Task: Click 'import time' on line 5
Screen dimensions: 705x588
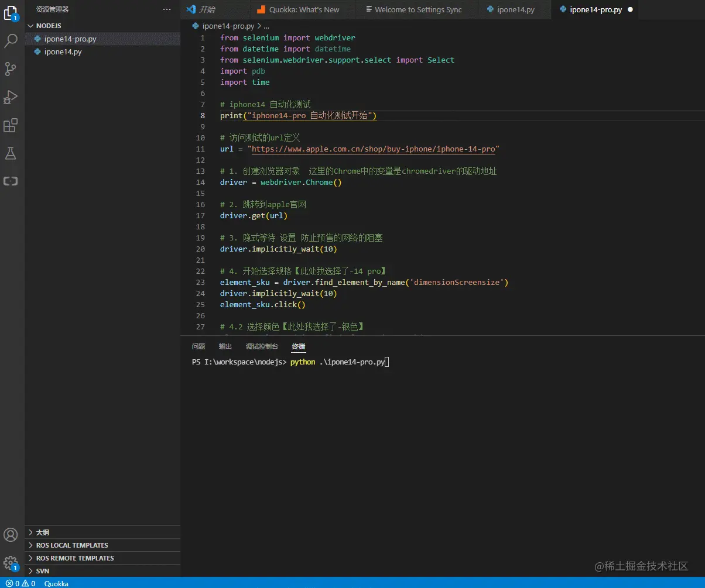Action: tap(245, 82)
